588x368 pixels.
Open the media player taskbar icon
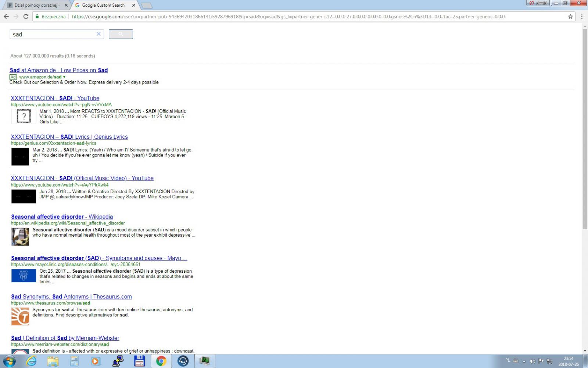click(x=96, y=361)
